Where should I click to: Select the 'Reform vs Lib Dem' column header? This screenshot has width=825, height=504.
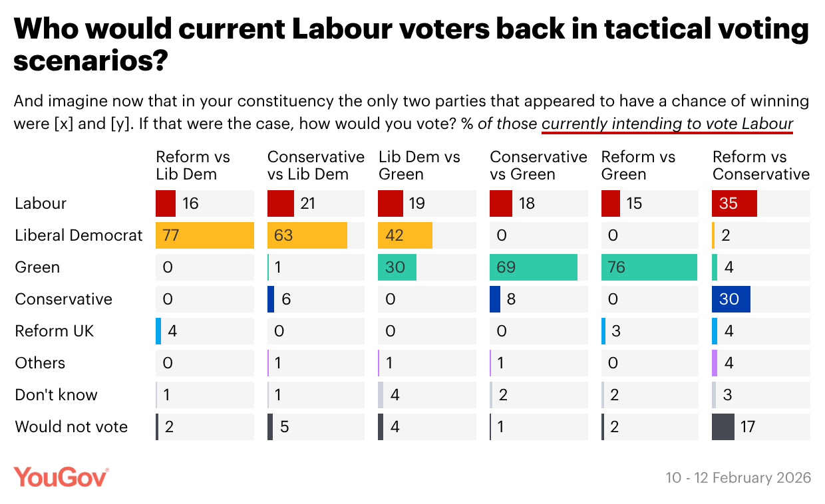point(192,166)
